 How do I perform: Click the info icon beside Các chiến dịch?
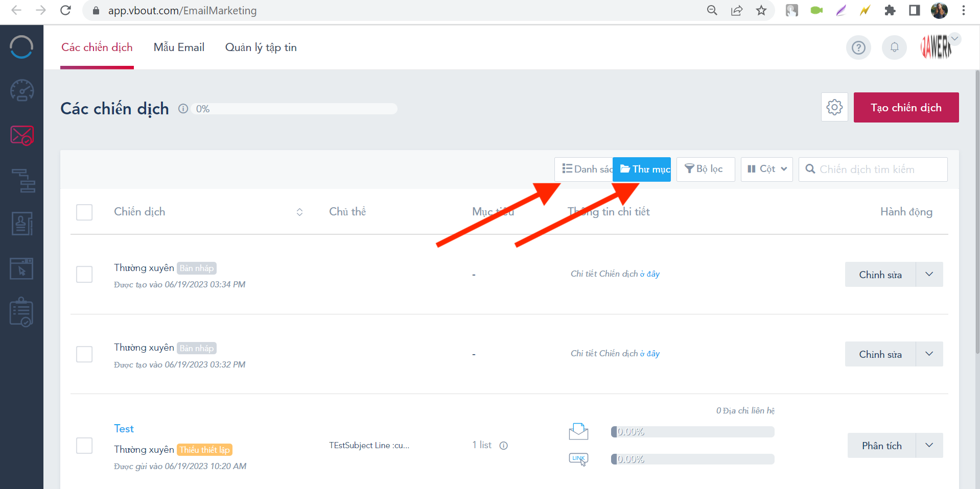coord(183,109)
